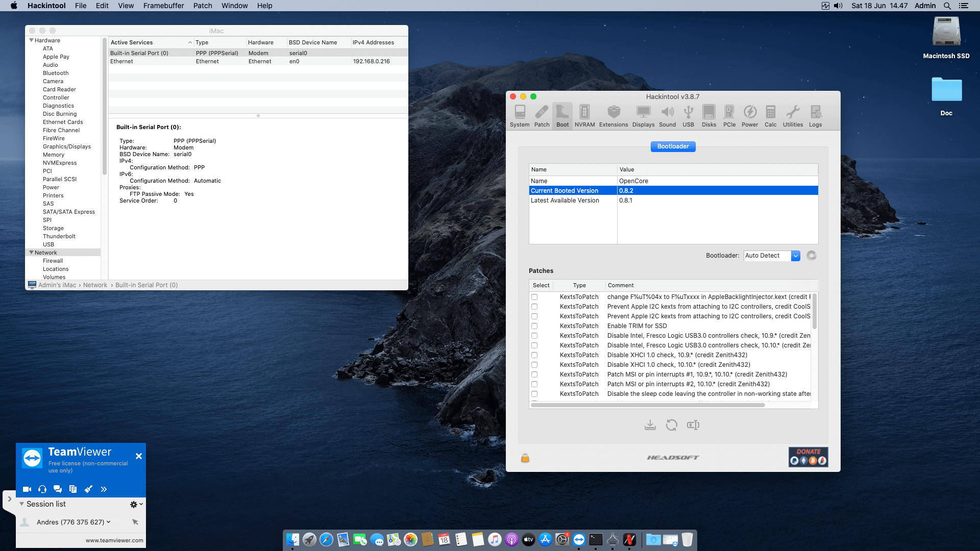This screenshot has height=551, width=980.
Task: Check the 'Disable XHCI 1.0 check, 10.9.*' patch
Action: pyautogui.click(x=534, y=355)
